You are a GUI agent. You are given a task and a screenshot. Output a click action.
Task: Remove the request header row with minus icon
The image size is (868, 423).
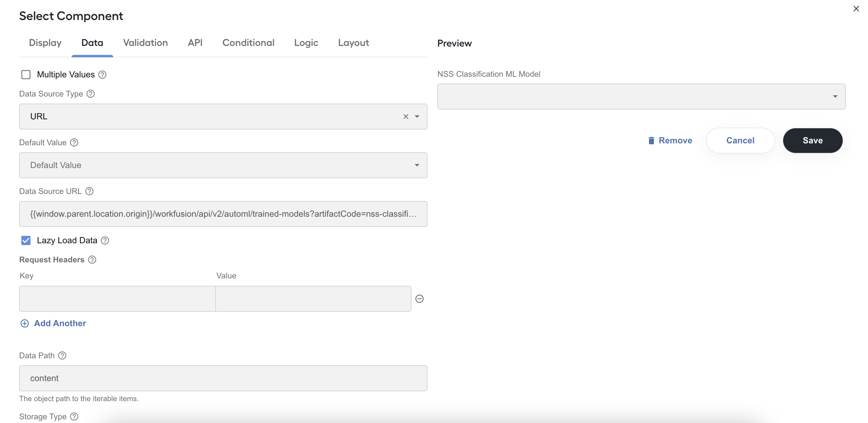tap(420, 299)
